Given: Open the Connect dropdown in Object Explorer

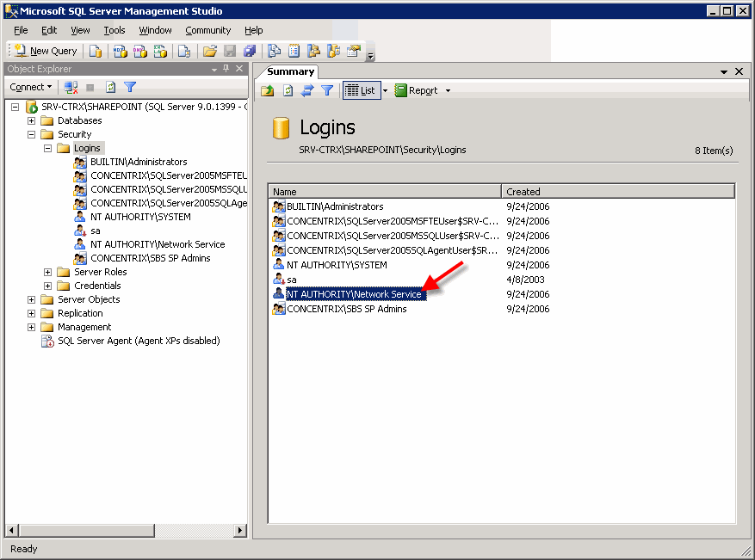Looking at the screenshot, I should [x=31, y=87].
